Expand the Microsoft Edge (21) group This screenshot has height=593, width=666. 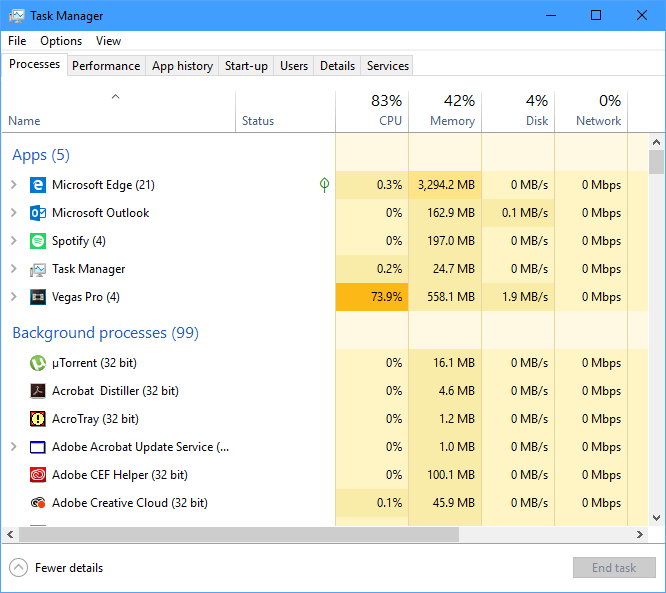point(14,185)
